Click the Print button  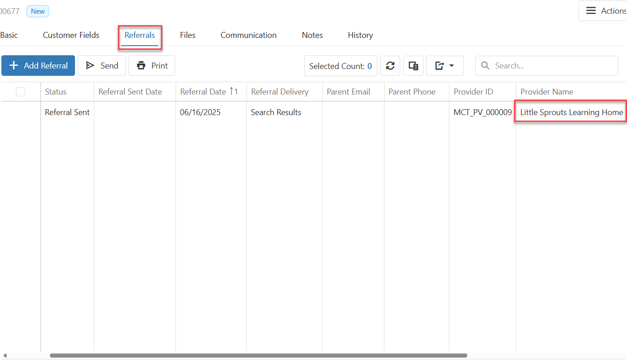[x=152, y=66]
